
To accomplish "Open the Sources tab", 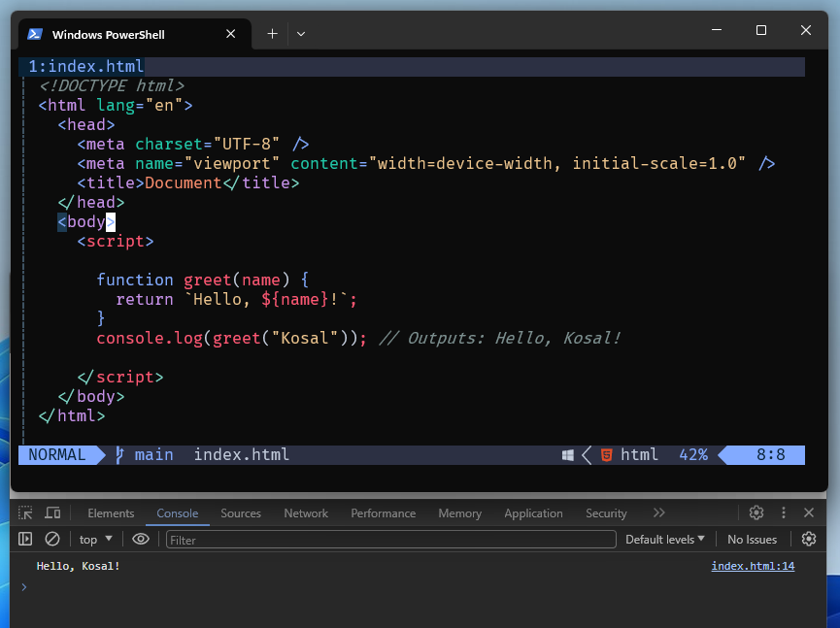I will (x=241, y=513).
